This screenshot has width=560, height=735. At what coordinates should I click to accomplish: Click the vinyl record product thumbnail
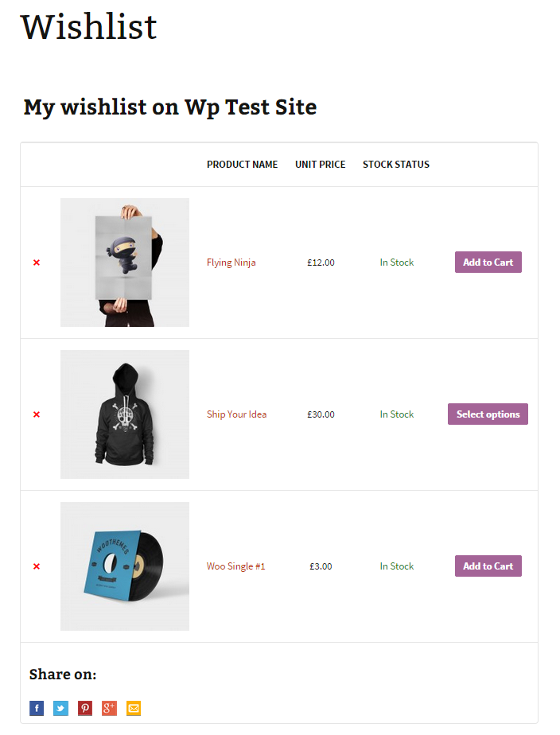[125, 566]
